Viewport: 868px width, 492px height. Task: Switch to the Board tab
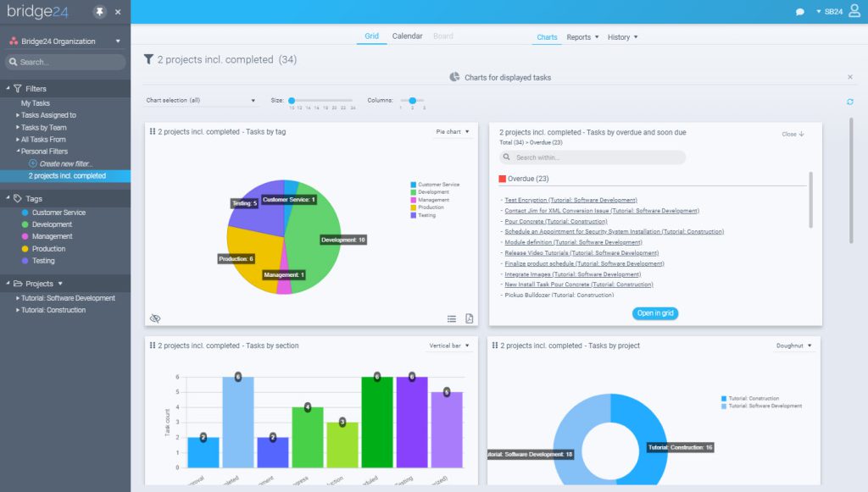tap(442, 36)
